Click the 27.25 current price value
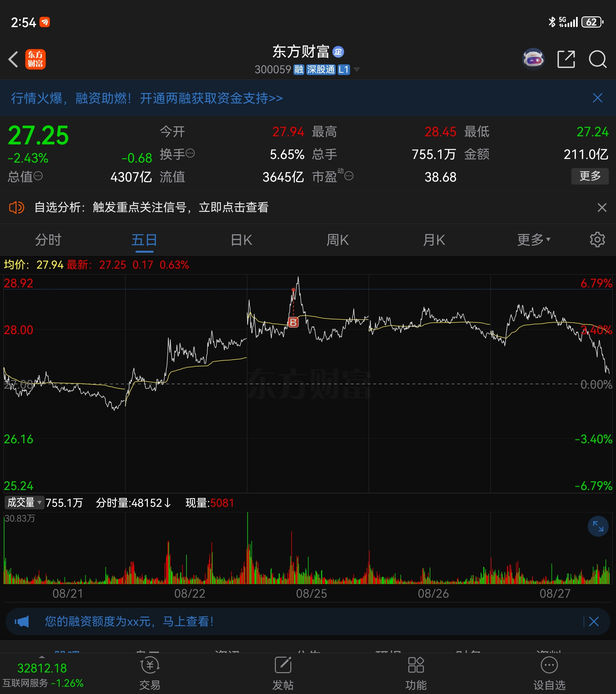The height and width of the screenshot is (694, 616). coord(38,135)
